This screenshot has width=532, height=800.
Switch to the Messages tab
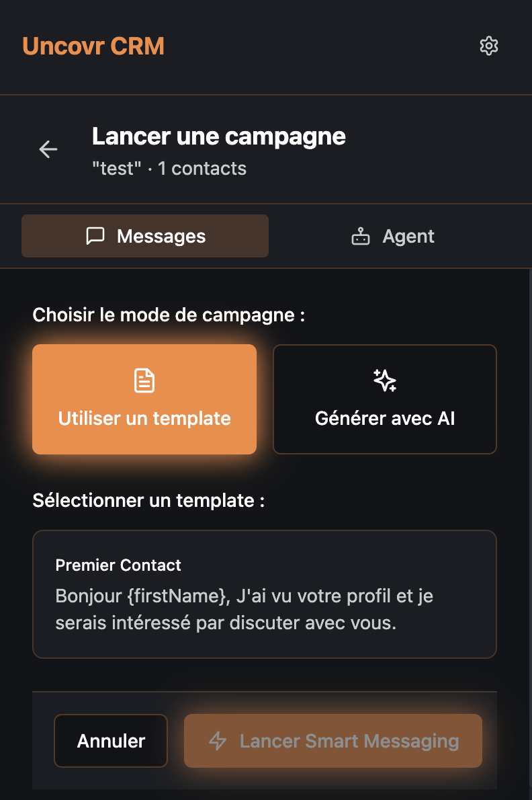pos(145,236)
